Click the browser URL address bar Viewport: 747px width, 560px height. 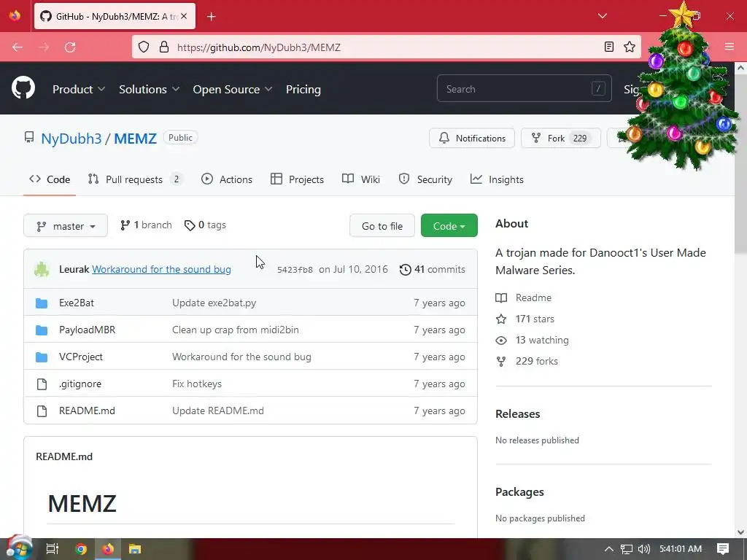(x=386, y=47)
